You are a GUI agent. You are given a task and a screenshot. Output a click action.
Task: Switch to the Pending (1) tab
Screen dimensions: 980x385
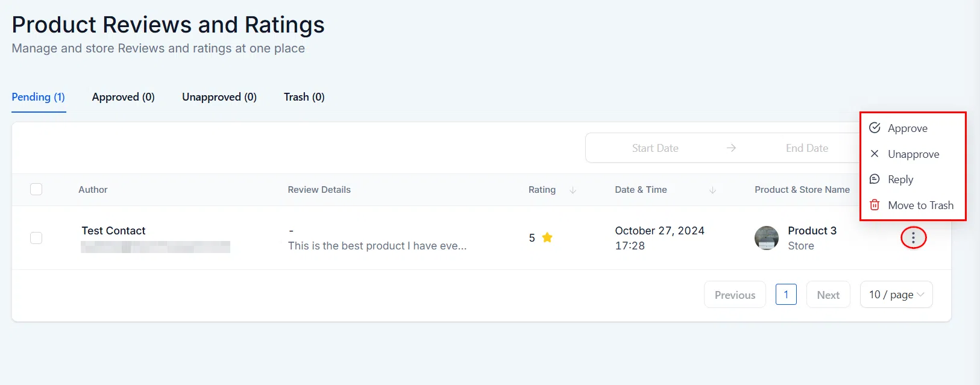click(x=39, y=97)
